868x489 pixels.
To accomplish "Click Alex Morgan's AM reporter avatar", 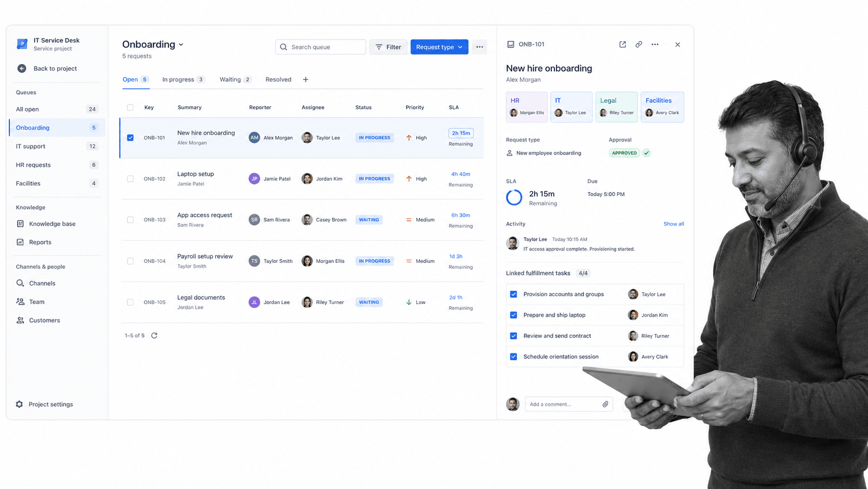I will [x=254, y=138].
